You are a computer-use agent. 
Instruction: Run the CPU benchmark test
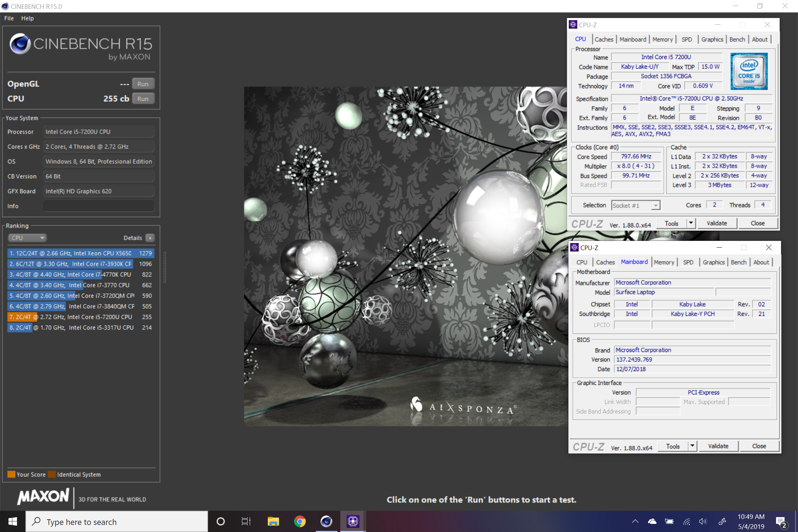[143, 99]
